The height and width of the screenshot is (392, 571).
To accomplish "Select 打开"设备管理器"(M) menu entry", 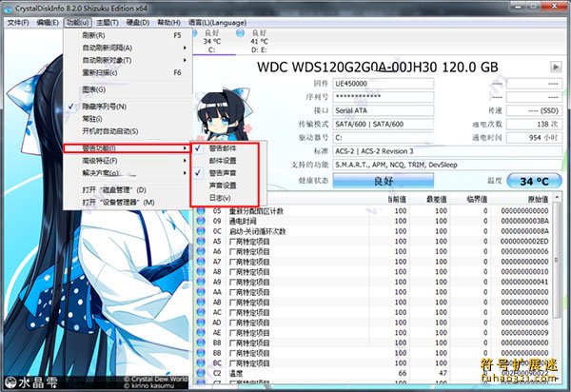I will point(128,203).
